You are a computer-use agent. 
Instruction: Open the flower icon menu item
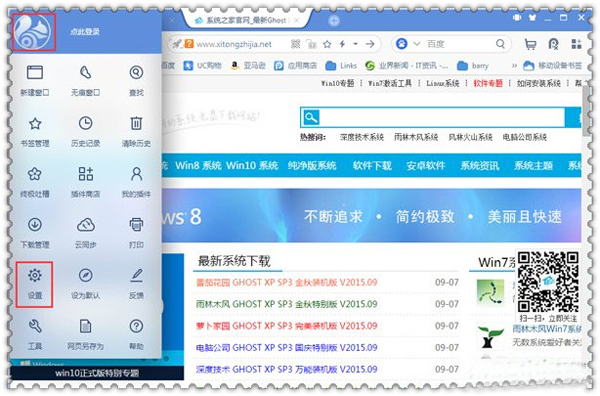(35, 183)
